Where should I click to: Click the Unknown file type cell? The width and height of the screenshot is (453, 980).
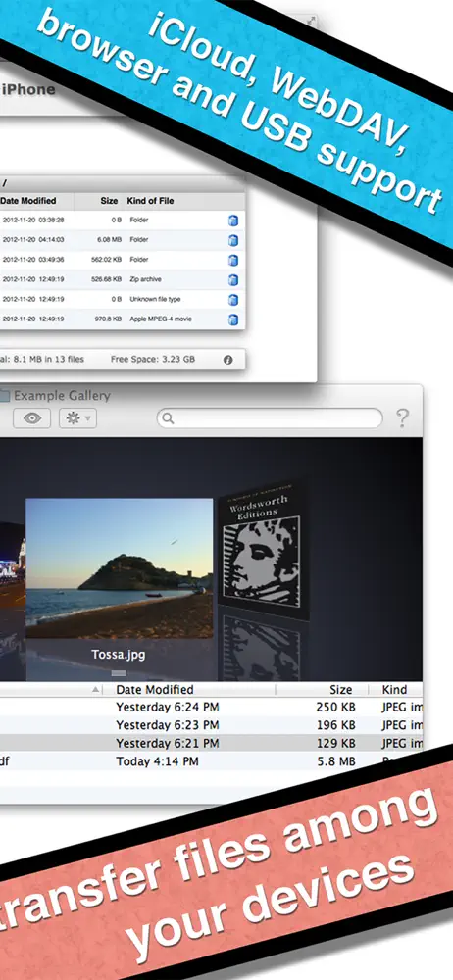(155, 299)
